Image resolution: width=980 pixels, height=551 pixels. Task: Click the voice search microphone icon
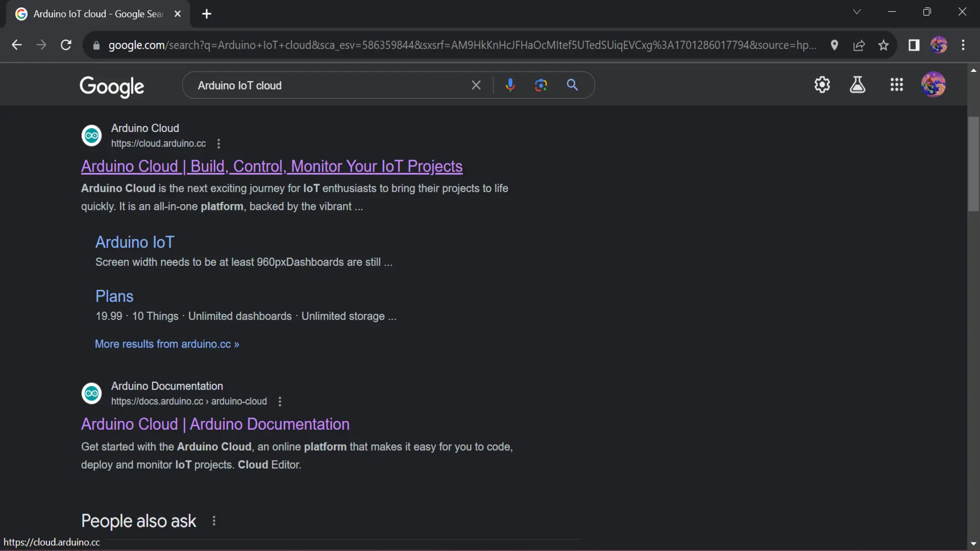510,85
